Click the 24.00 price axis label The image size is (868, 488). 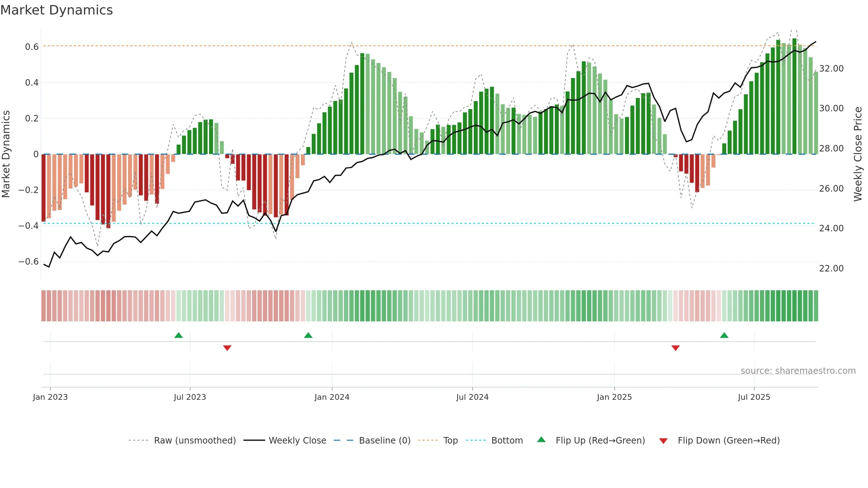coord(831,228)
